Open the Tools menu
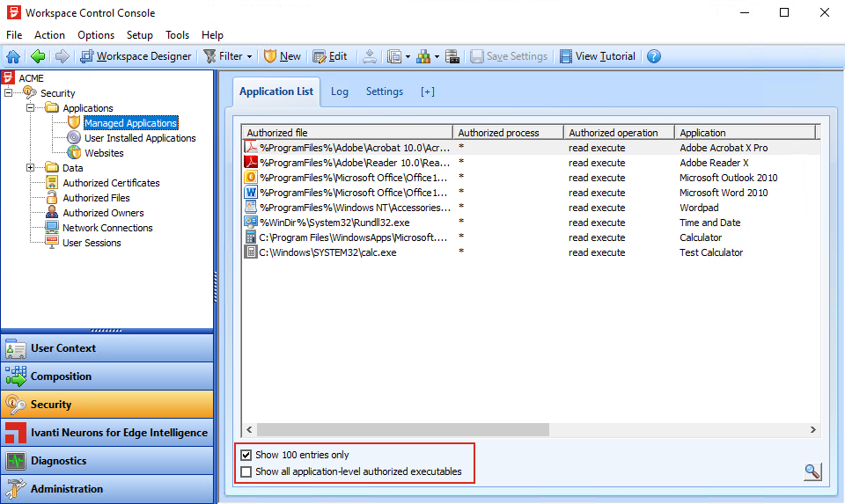 click(x=177, y=35)
